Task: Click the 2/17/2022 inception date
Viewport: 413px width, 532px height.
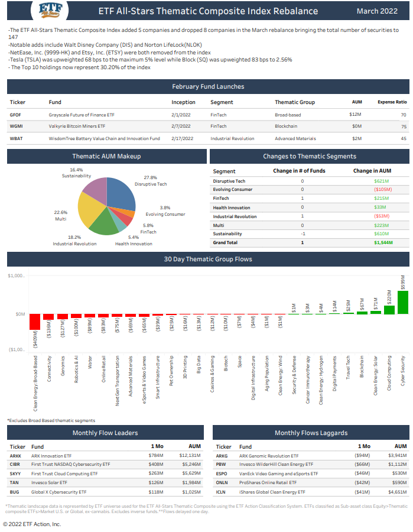Action: point(182,138)
